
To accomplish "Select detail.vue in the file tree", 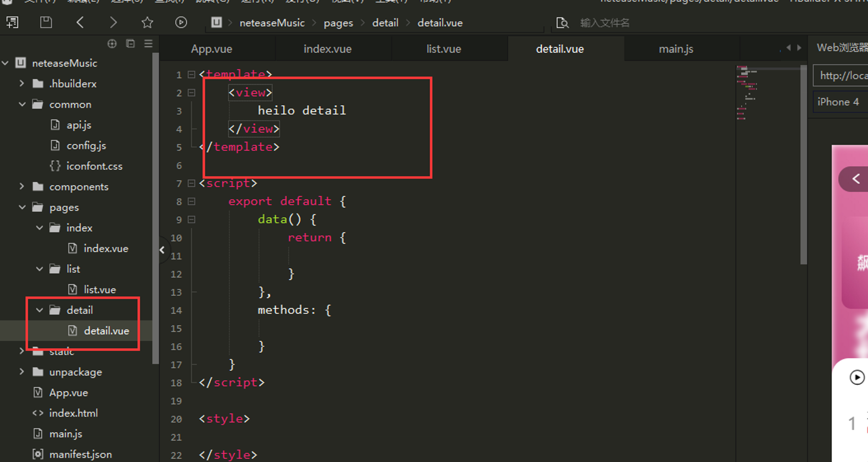I will tap(107, 331).
